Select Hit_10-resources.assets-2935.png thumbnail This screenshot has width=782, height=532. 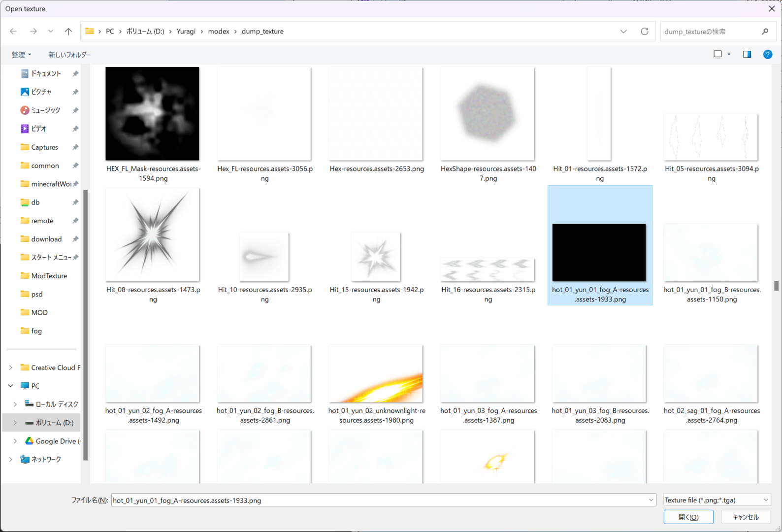pyautogui.click(x=264, y=257)
